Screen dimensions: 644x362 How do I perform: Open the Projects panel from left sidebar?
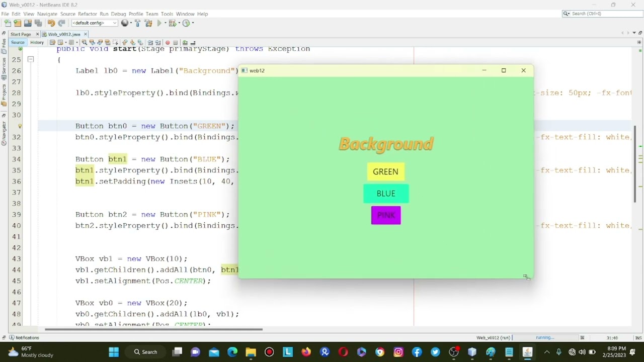4,96
